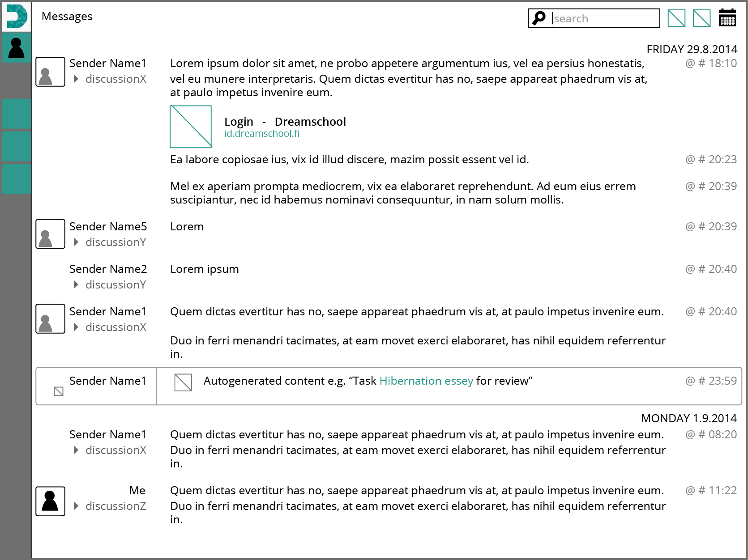Viewport: 748px width, 560px height.
Task: Select the third teal sidebar block
Action: [16, 179]
